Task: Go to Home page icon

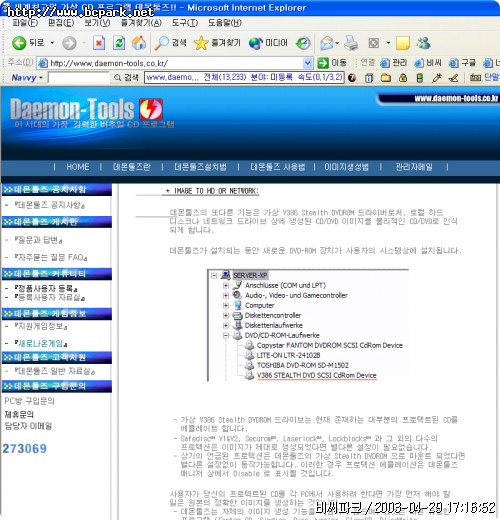Action: pos(139,43)
